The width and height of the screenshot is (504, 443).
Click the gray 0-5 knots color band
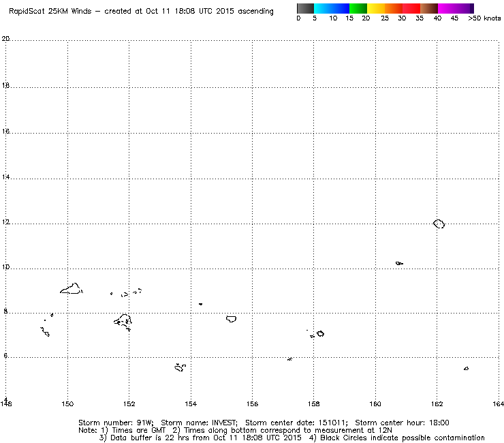pos(305,8)
